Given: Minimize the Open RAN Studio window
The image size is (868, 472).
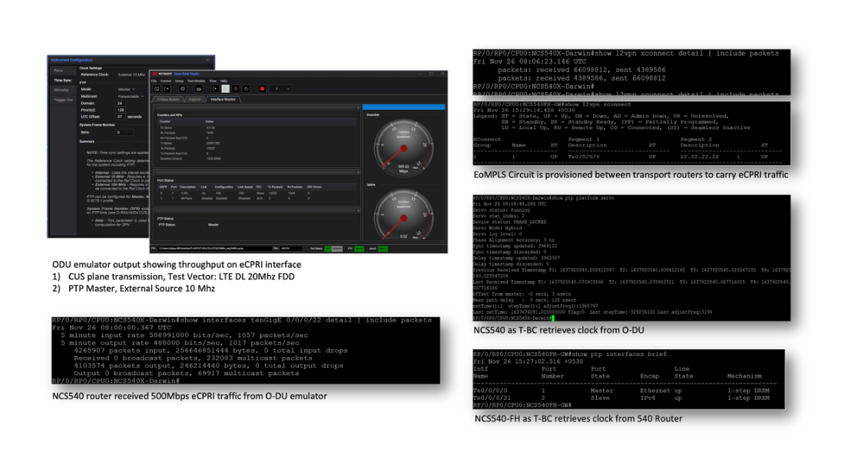Looking at the screenshot, I should 419,74.
